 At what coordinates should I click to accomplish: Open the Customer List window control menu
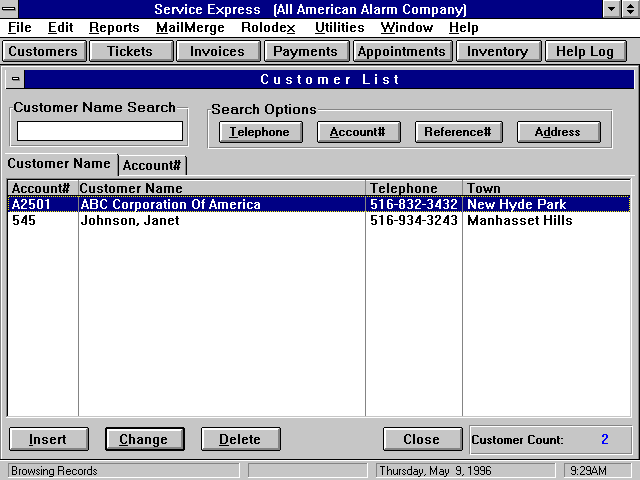(x=16, y=79)
